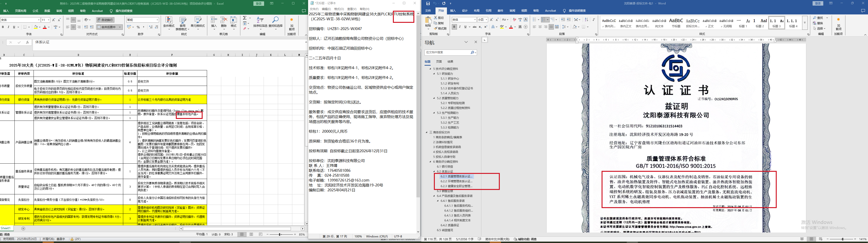The image size is (868, 243).
Task: Toggle Excel Wrap Text (自动换行)
Action: point(106,20)
